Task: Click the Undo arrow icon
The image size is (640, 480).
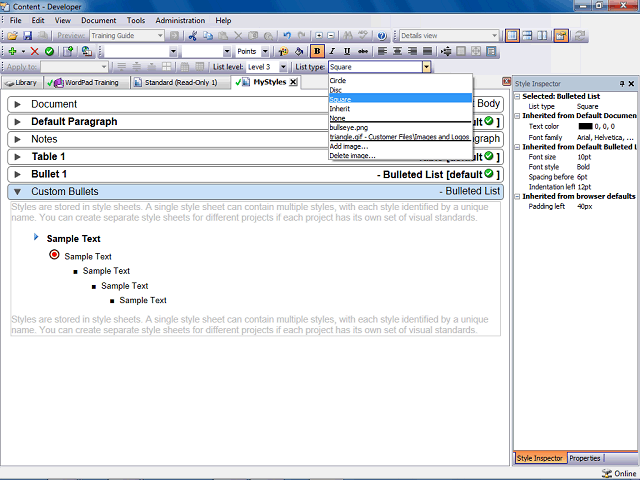Action: [287, 36]
